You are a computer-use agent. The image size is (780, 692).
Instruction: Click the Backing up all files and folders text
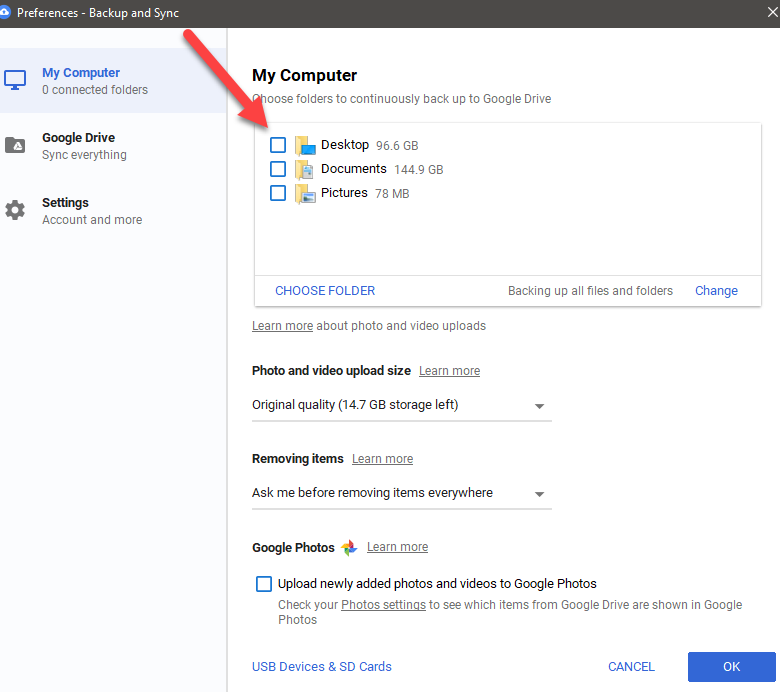coord(590,291)
